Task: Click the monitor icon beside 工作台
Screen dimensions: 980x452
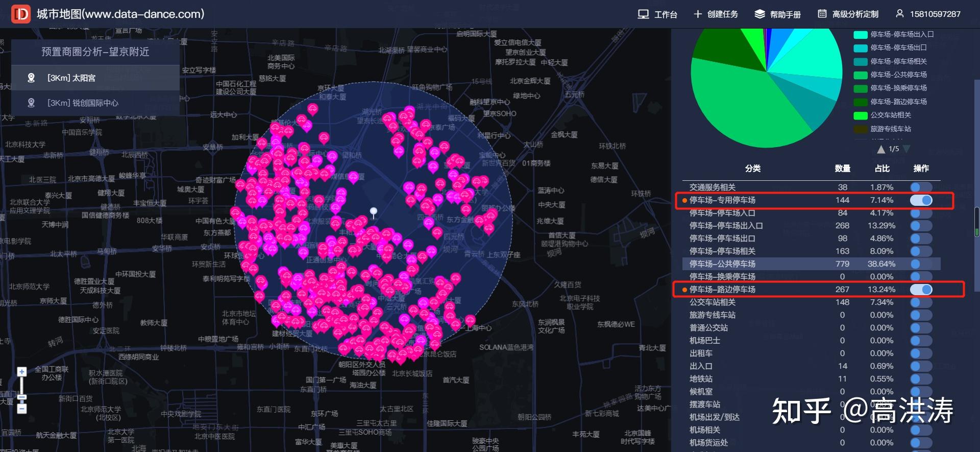Action: (x=643, y=14)
